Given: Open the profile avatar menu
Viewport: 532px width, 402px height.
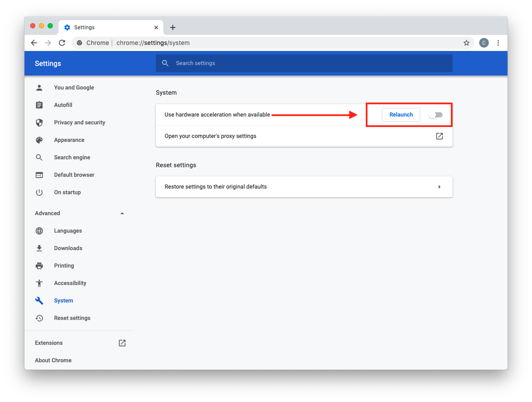Looking at the screenshot, I should [484, 43].
